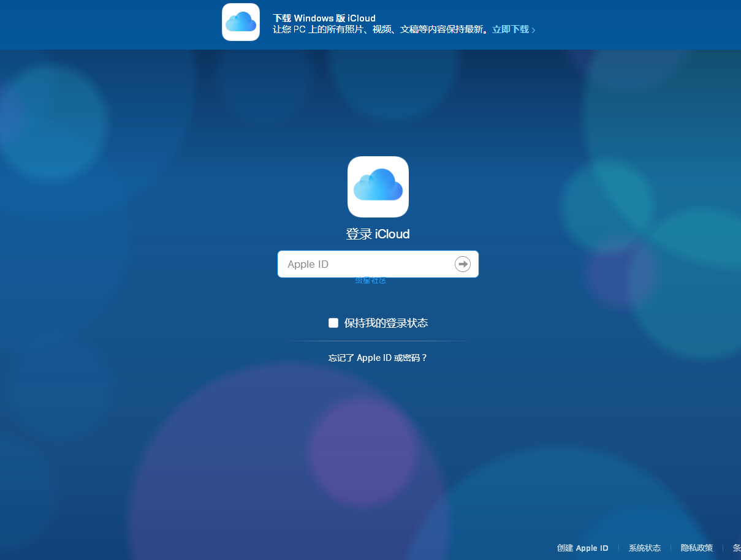Click the 下载 Windows 版 iCloud banner title
Viewport: 741px width, 560px height.
point(324,18)
